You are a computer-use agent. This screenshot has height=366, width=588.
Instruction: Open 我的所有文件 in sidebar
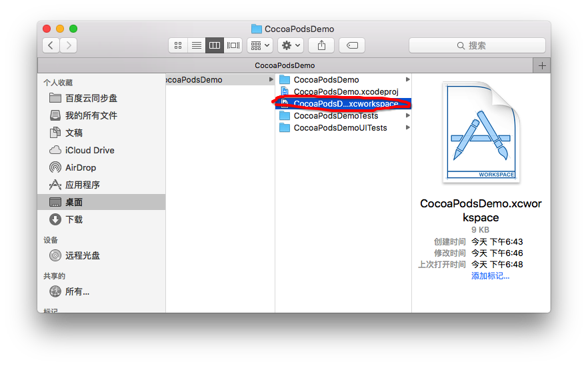(x=101, y=115)
